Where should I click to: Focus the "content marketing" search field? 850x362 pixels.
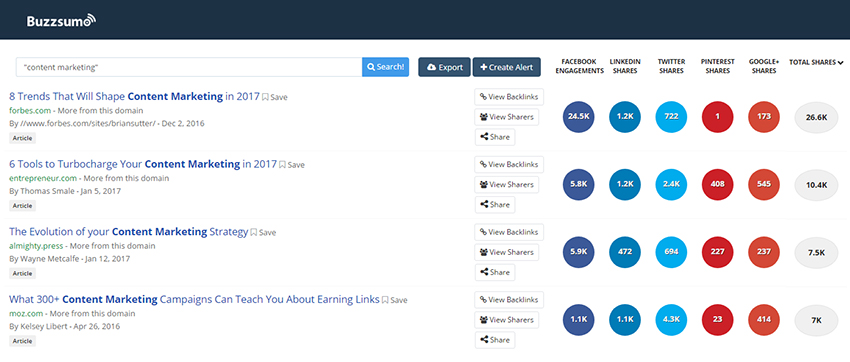click(189, 67)
